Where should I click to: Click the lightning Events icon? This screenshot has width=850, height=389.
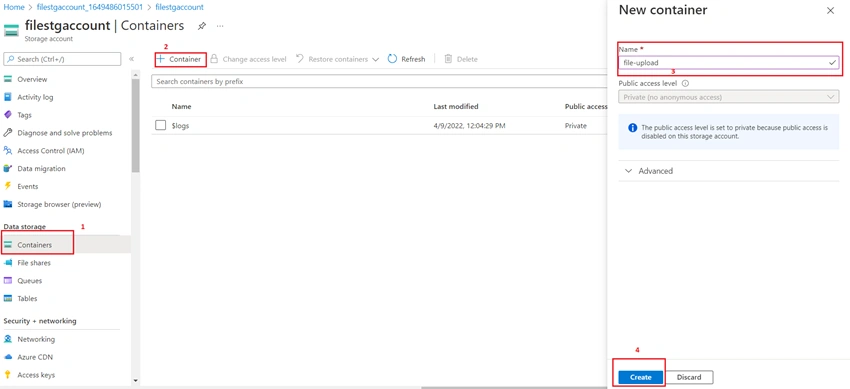point(8,186)
